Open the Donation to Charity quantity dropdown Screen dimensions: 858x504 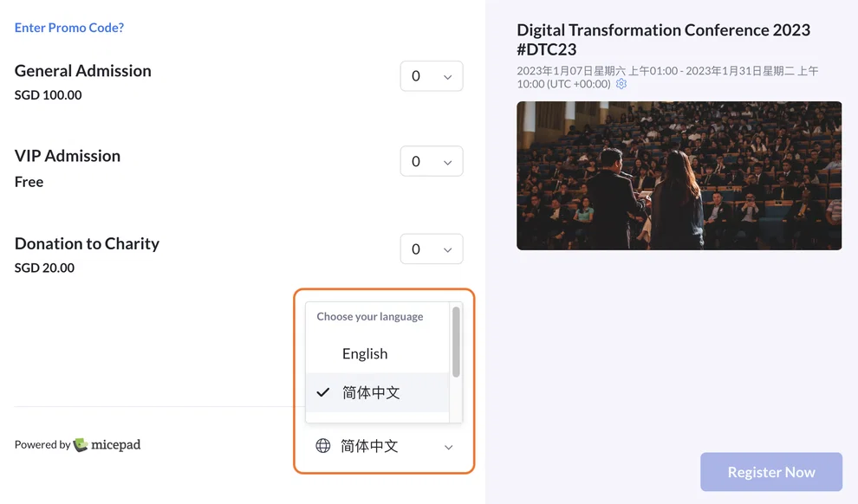[x=432, y=249]
